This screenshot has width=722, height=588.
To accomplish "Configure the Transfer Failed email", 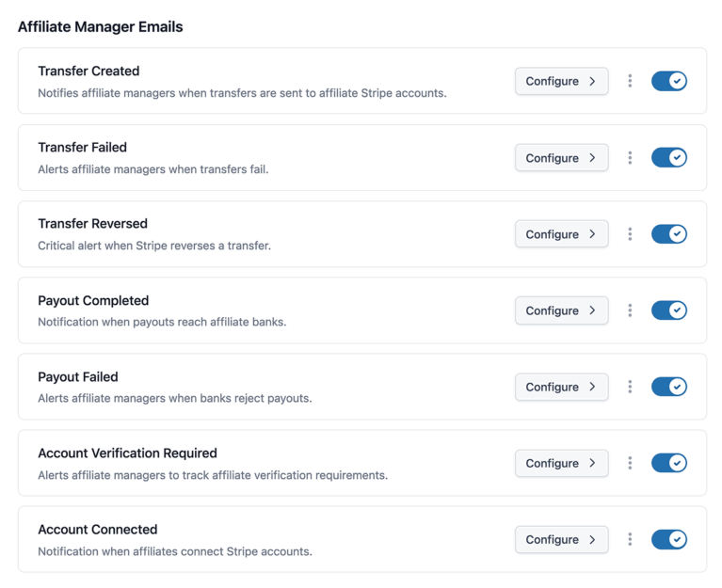I will 561,158.
